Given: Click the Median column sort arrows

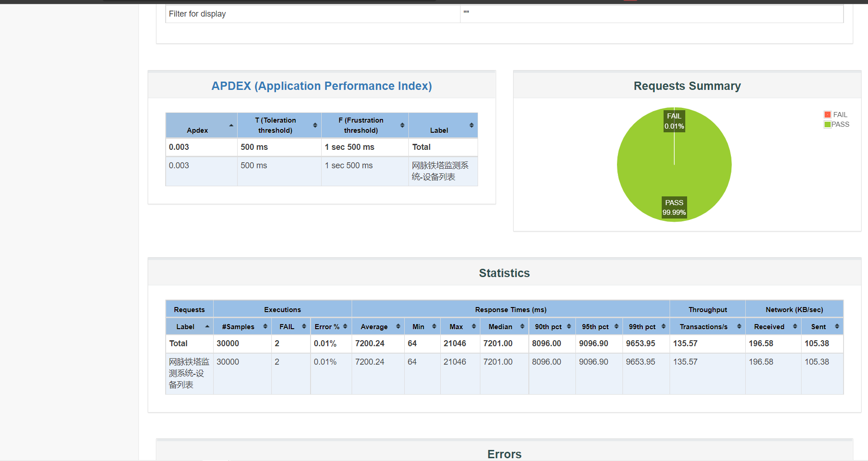Looking at the screenshot, I should click(x=522, y=326).
